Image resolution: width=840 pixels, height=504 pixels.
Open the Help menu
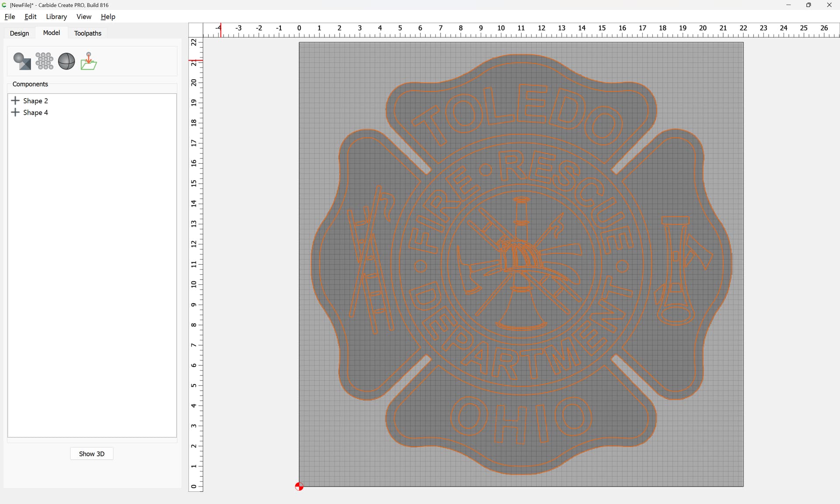(108, 17)
